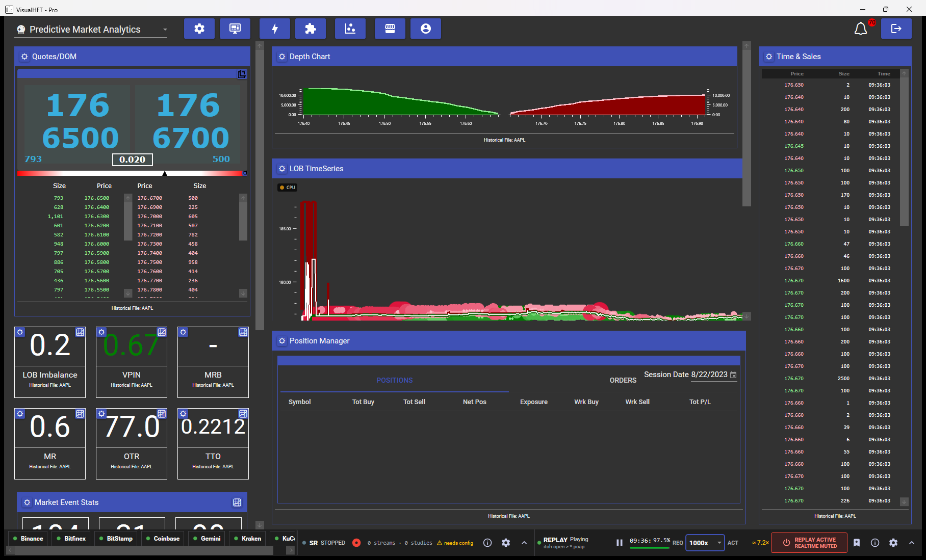Viewport: 926px width, 560px height.
Task: Open the Session Date calendar picker
Action: [733, 375]
